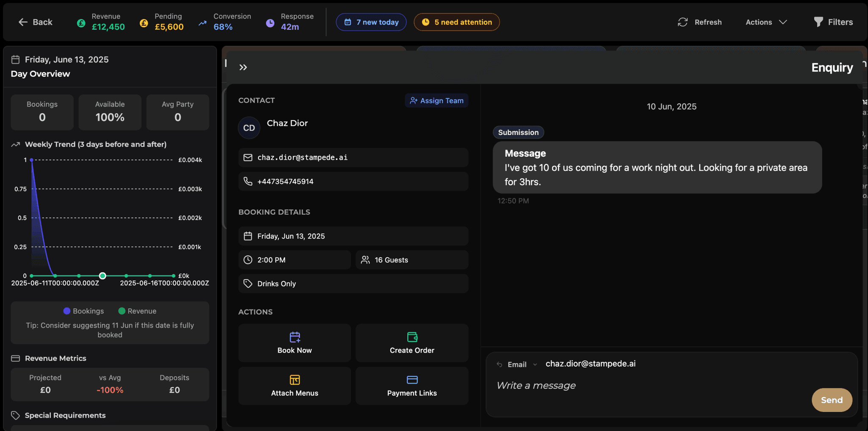The image size is (868, 431).
Task: Click the Refresh icon
Action: pyautogui.click(x=682, y=22)
